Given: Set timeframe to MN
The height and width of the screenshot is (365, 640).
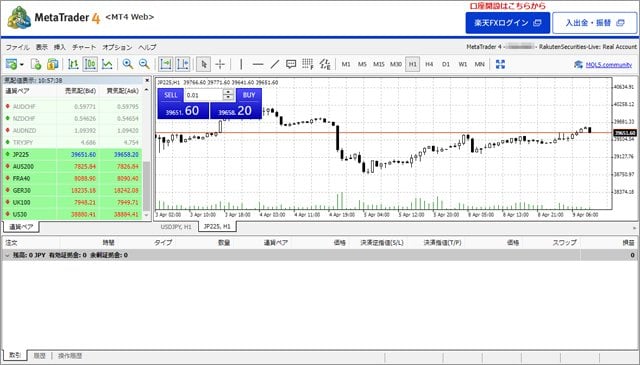Looking at the screenshot, I should (x=480, y=64).
